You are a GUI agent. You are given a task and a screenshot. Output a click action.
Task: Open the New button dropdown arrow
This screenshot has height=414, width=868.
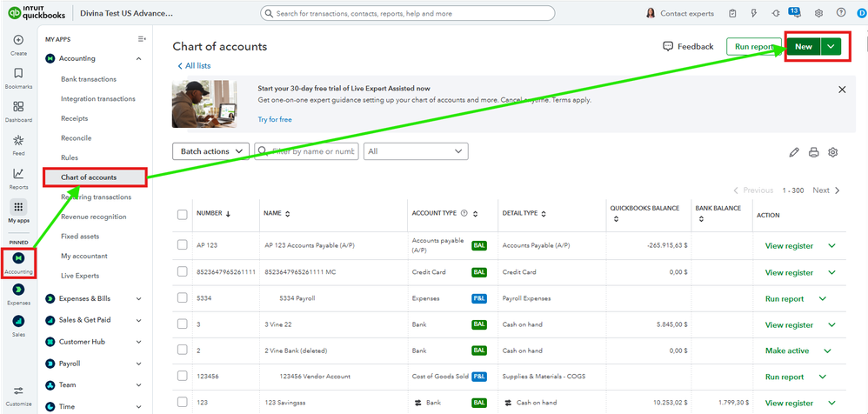831,47
